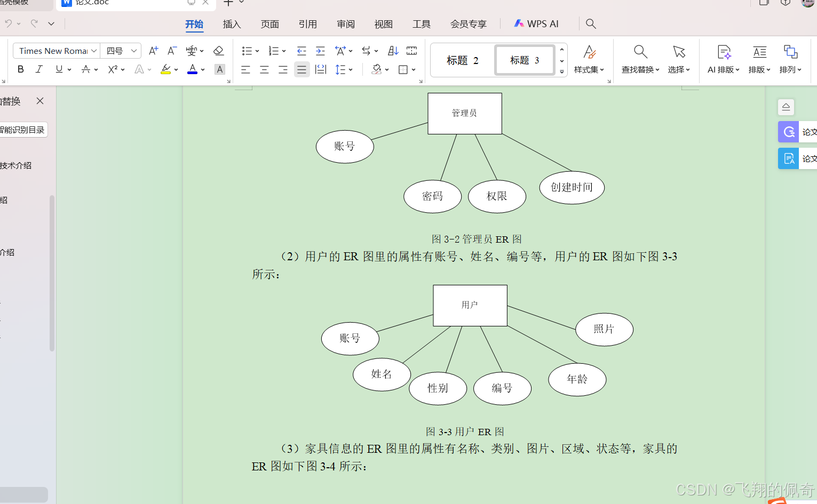The width and height of the screenshot is (817, 504).
Task: Switch to the 审阅 tab
Action: [x=346, y=24]
